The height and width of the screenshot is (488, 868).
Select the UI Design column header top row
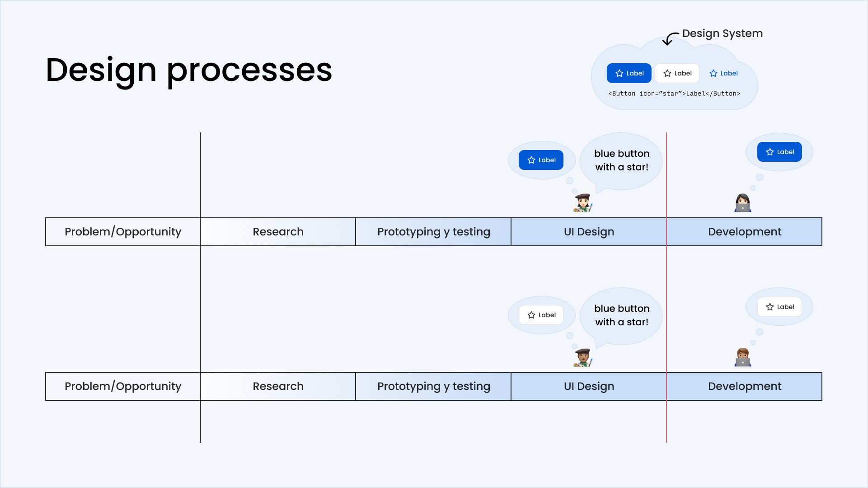(x=589, y=232)
